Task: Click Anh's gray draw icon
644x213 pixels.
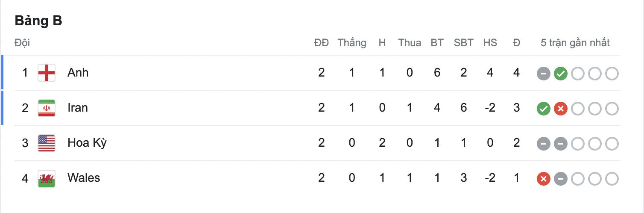Action: (x=543, y=74)
